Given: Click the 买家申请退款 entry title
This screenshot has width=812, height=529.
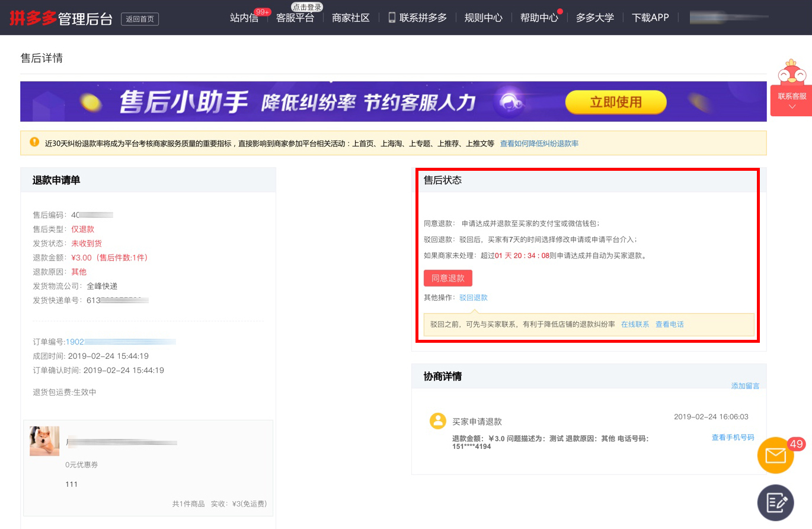Looking at the screenshot, I should coord(477,422).
